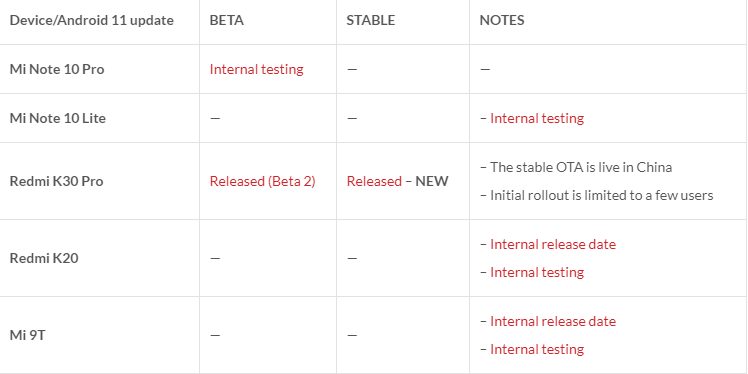The image size is (748, 374).
Task: Click the NEW label beside stable Released
Action: (432, 181)
